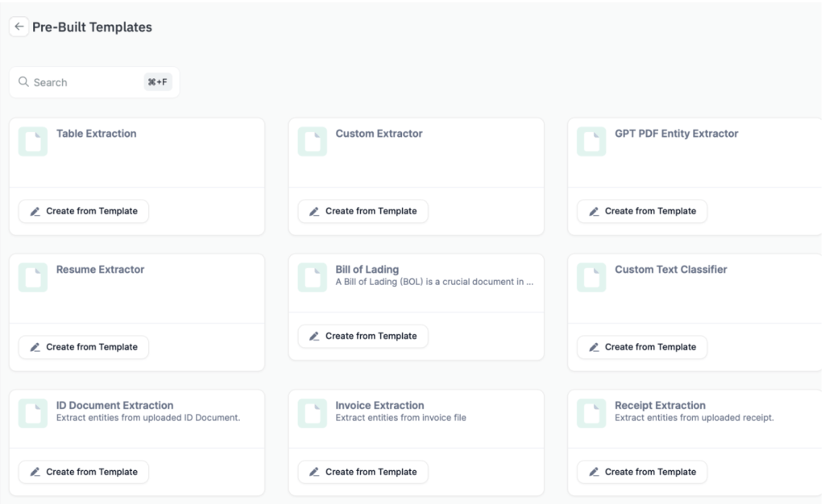Click the GPT PDF Entity Extractor icon
Screen dimensions: 825x504
[x=591, y=141]
